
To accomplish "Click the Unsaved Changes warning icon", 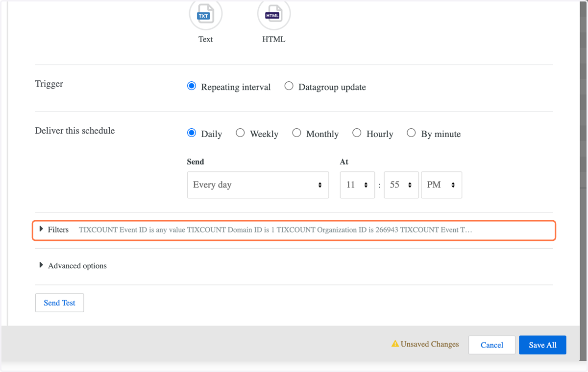I will 395,344.
